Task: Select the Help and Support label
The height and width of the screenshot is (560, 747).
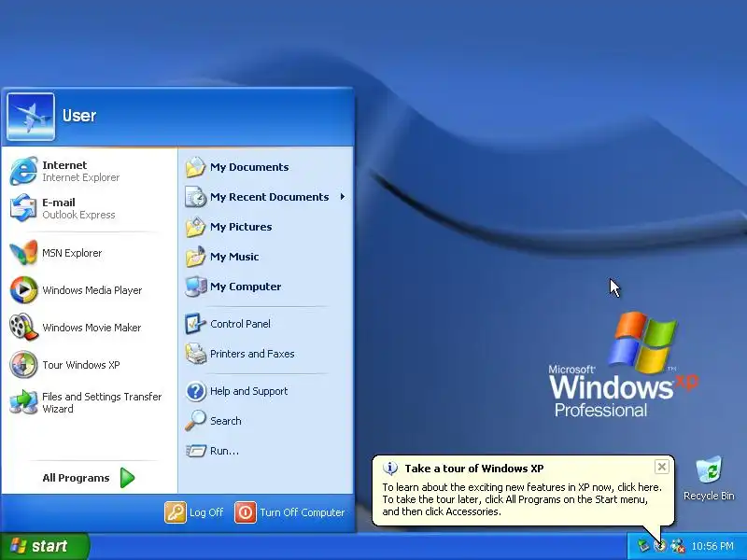Action: (248, 391)
